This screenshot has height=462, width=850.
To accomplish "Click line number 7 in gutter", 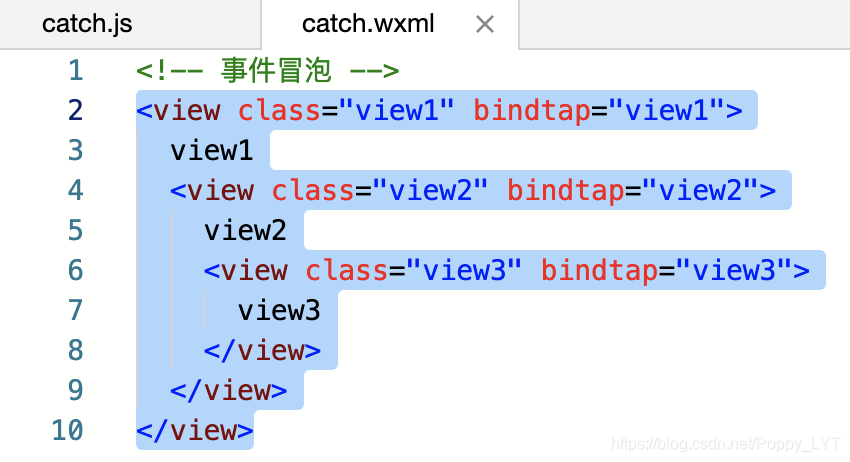I will [76, 310].
